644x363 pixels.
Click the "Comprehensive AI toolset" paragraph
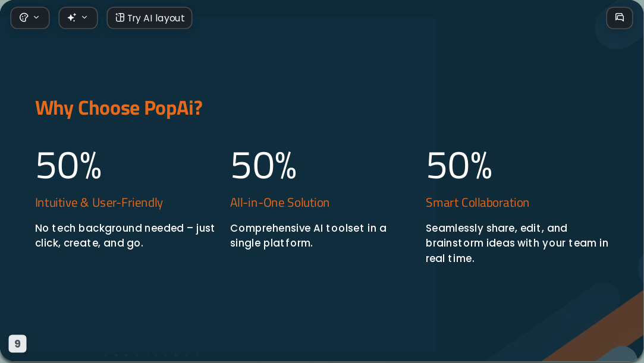point(308,235)
